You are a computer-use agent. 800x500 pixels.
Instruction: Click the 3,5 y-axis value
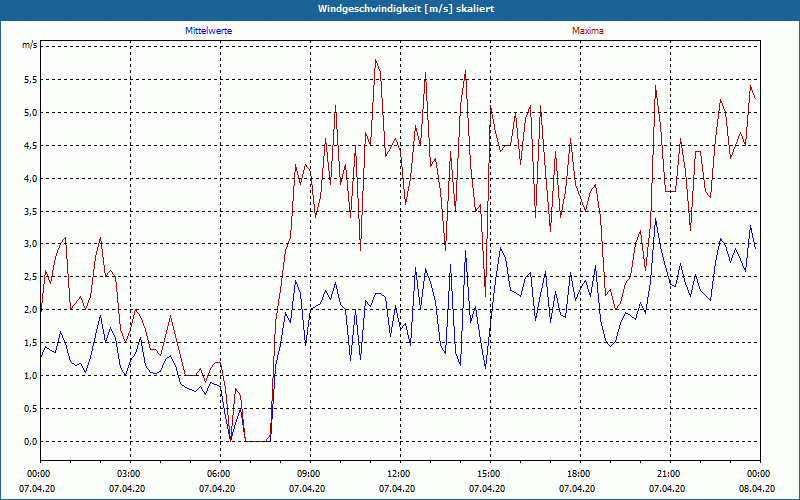pyautogui.click(x=30, y=212)
